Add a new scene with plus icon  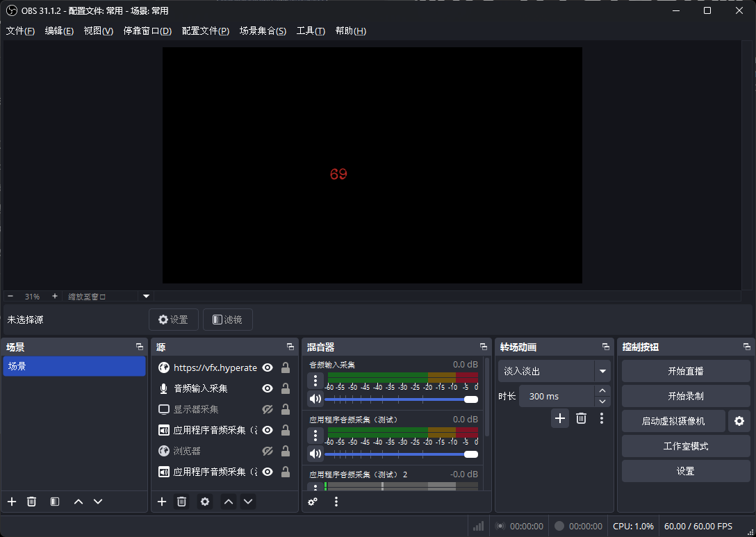[x=12, y=502]
